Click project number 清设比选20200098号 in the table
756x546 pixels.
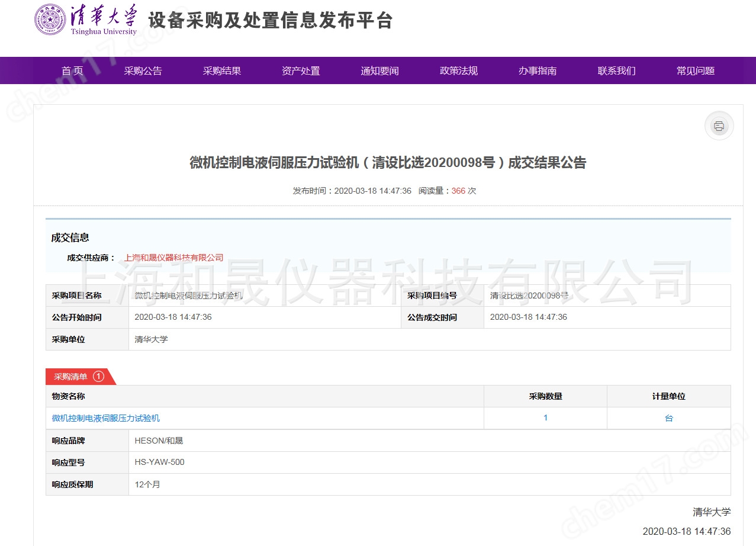click(x=529, y=296)
